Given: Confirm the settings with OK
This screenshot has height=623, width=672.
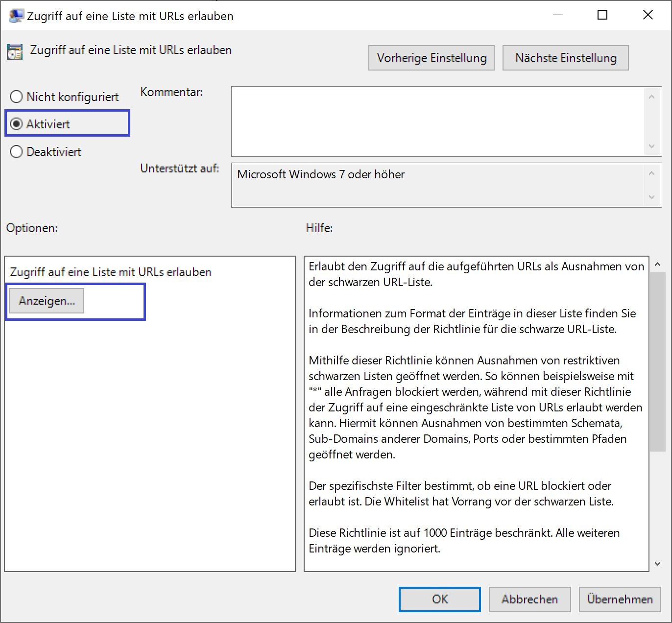Looking at the screenshot, I should [x=439, y=599].
